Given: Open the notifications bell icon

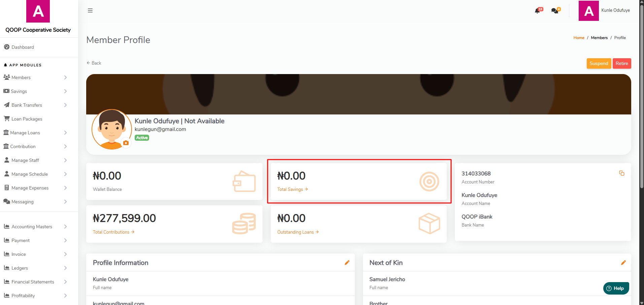Looking at the screenshot, I should (x=537, y=11).
